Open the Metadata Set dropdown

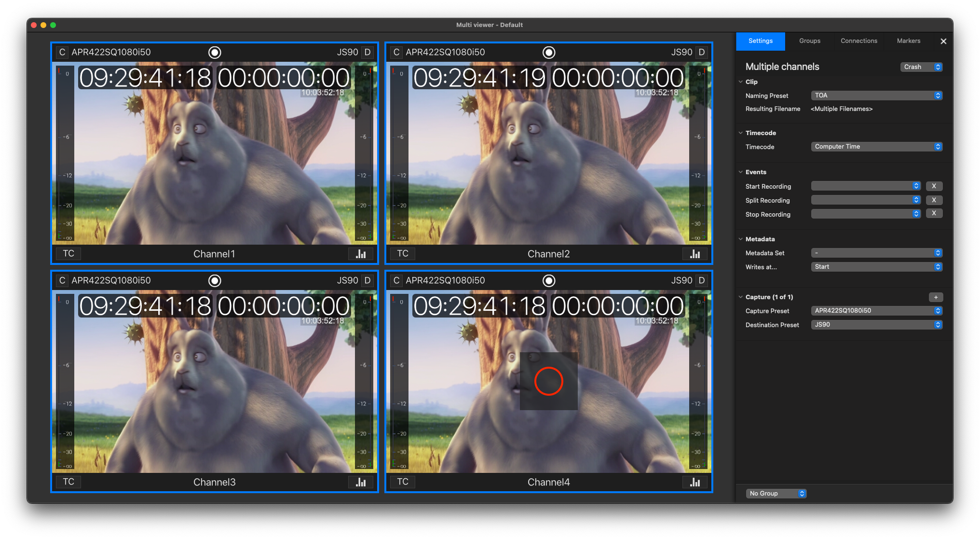pos(876,253)
